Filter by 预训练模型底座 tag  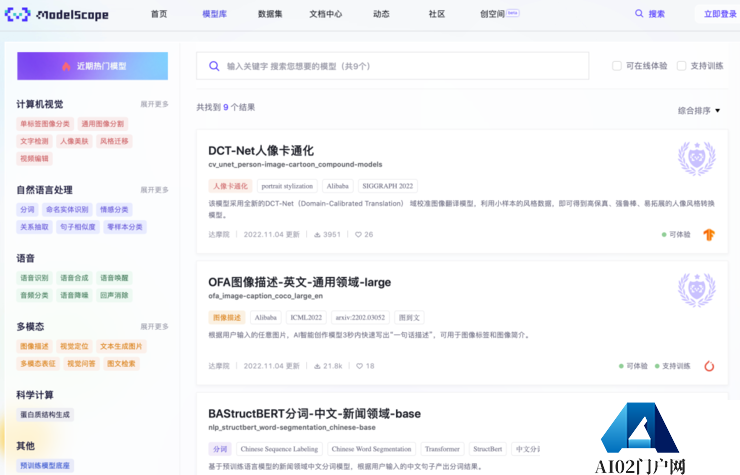pyautogui.click(x=45, y=466)
